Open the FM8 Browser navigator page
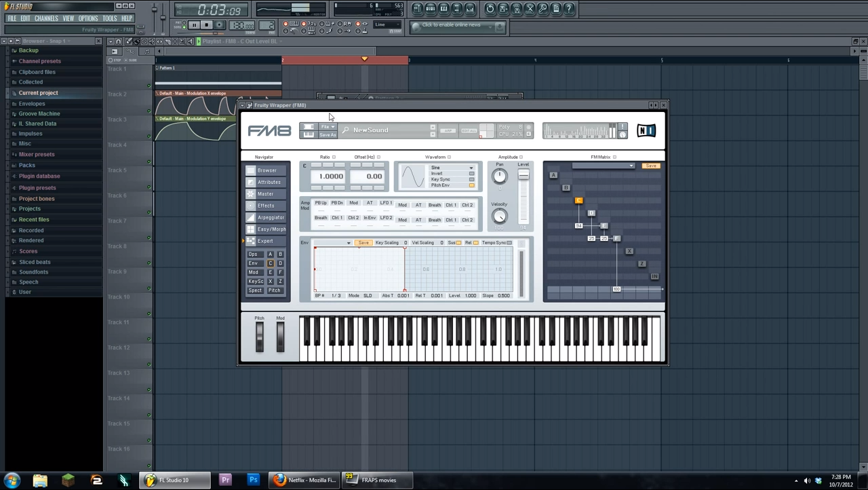Screen dimensions: 868x490 (x=267, y=170)
